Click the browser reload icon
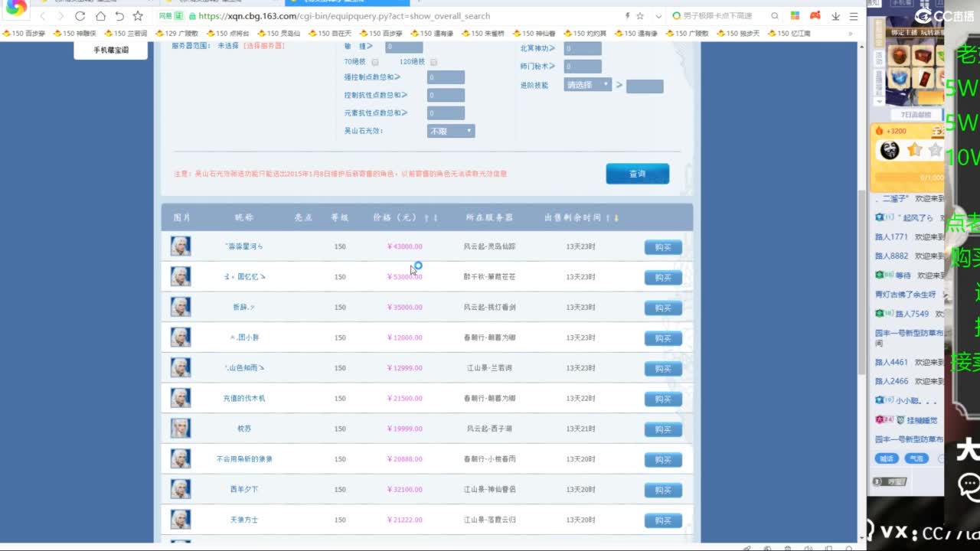The height and width of the screenshot is (551, 980). pos(80,16)
